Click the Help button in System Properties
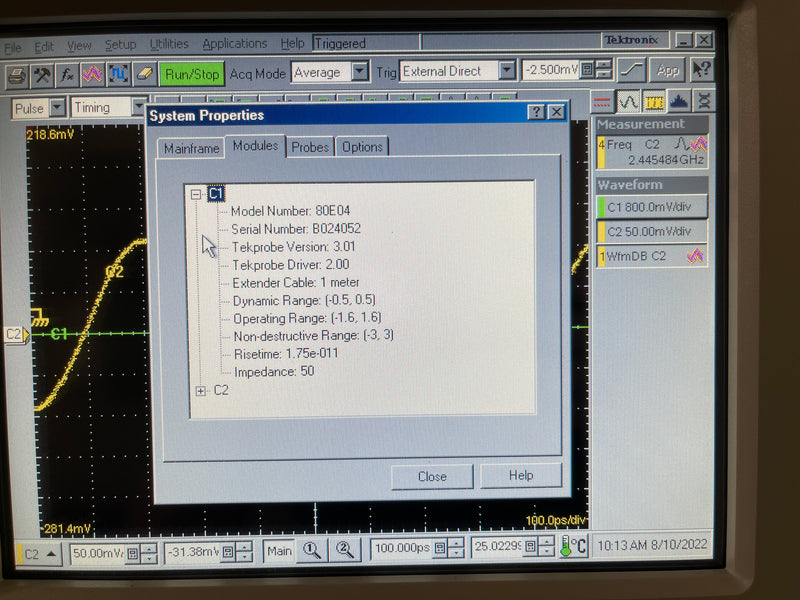The width and height of the screenshot is (800, 600). 521,476
